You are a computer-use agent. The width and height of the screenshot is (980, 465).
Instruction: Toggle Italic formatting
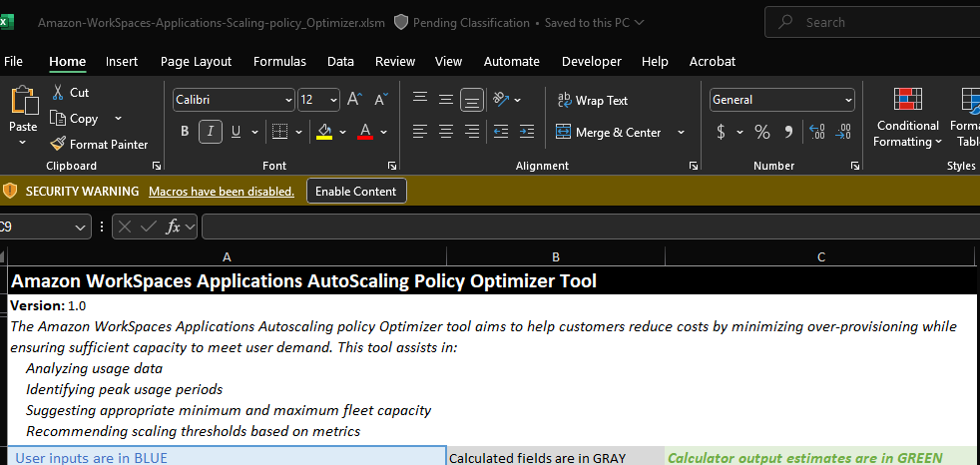(x=211, y=132)
